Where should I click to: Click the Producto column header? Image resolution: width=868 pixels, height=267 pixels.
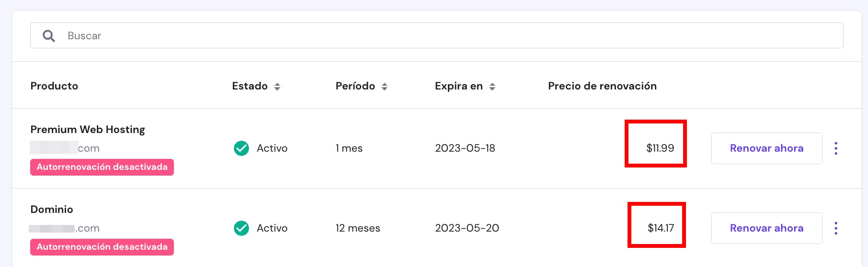click(x=54, y=86)
